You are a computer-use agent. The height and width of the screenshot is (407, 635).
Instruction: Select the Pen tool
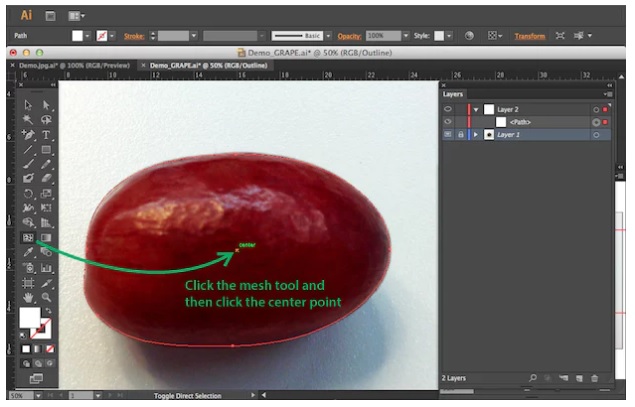(28, 135)
